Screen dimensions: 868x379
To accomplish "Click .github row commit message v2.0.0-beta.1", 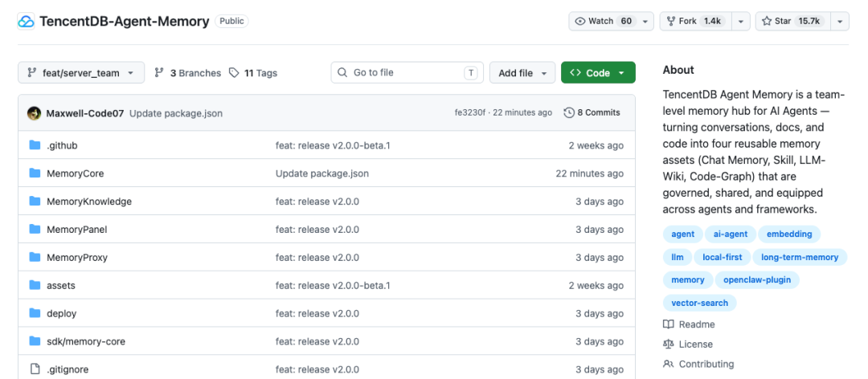I will (x=333, y=145).
